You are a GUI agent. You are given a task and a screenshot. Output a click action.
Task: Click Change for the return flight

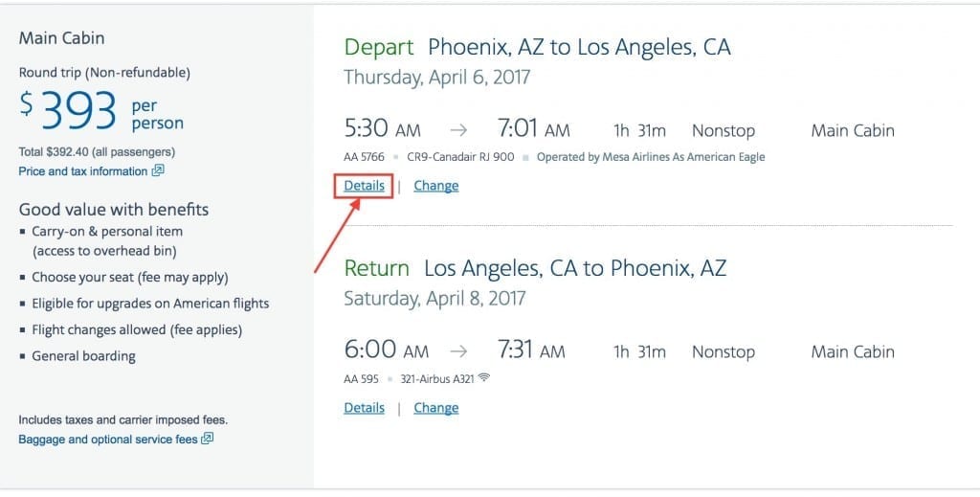pyautogui.click(x=435, y=408)
